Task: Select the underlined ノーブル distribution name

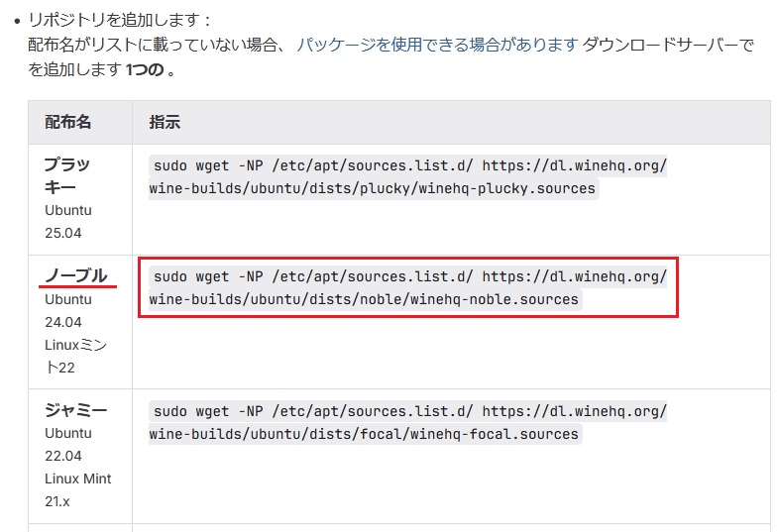Action: [x=76, y=275]
